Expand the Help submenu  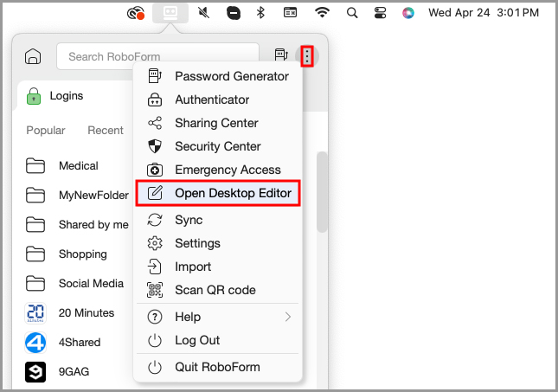pos(218,317)
